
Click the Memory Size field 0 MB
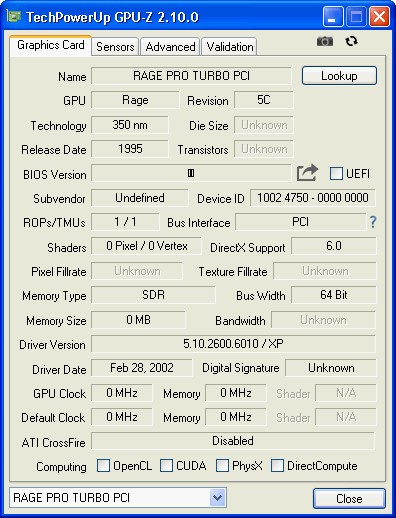coord(138,320)
